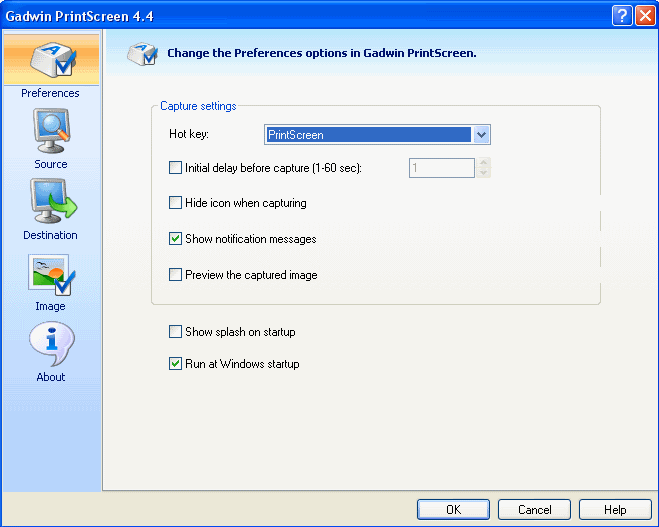Image resolution: width=659 pixels, height=527 pixels.
Task: Open the Hot key dropdown arrow
Action: point(481,135)
